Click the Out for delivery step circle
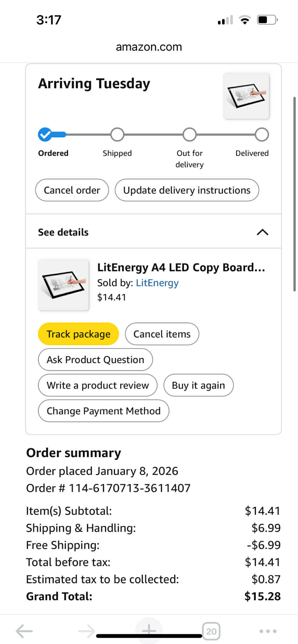This screenshot has width=298, height=644. tap(190, 135)
